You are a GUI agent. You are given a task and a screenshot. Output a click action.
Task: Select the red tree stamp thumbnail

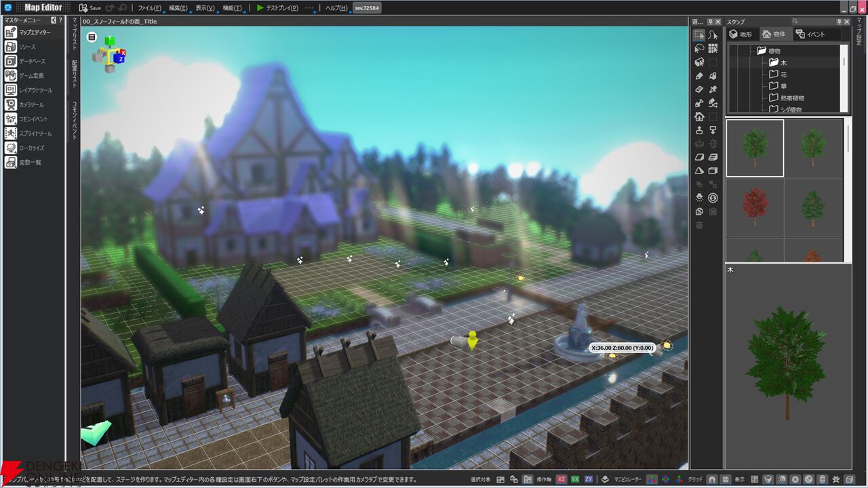coord(755,207)
